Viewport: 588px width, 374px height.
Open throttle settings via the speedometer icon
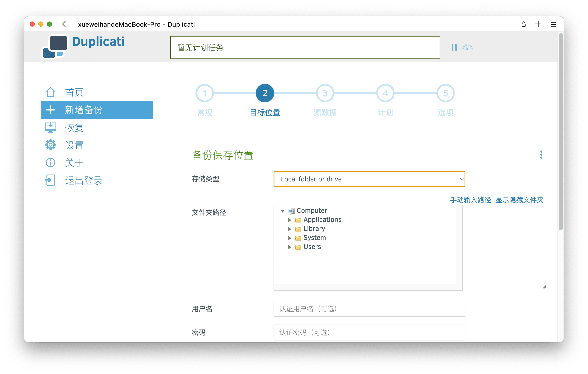tap(467, 48)
